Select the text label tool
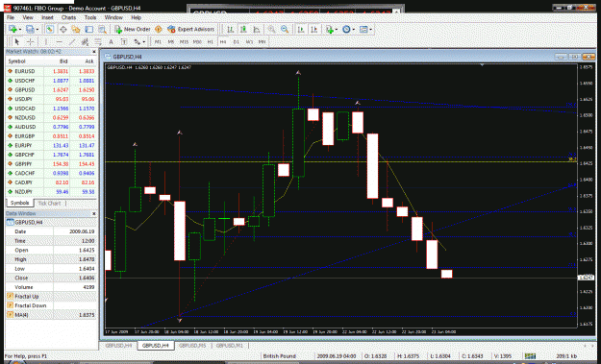Screen dimensions: 601x364 [x=124, y=41]
